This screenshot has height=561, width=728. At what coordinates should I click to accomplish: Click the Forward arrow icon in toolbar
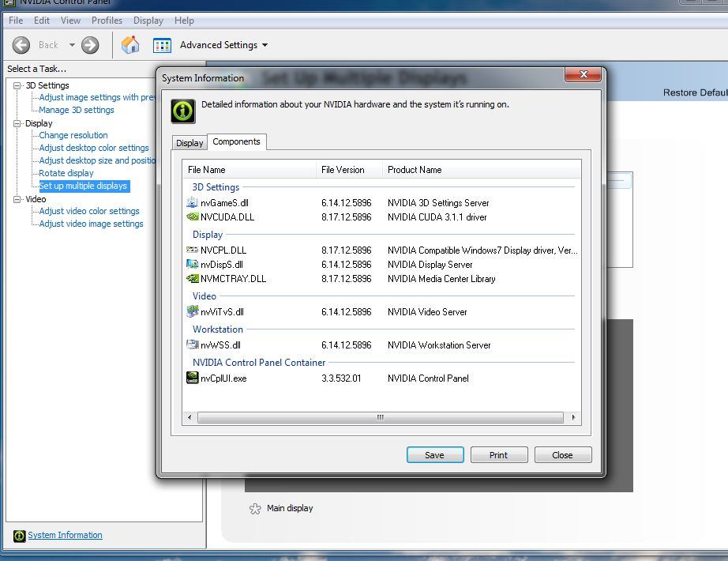pos(90,45)
